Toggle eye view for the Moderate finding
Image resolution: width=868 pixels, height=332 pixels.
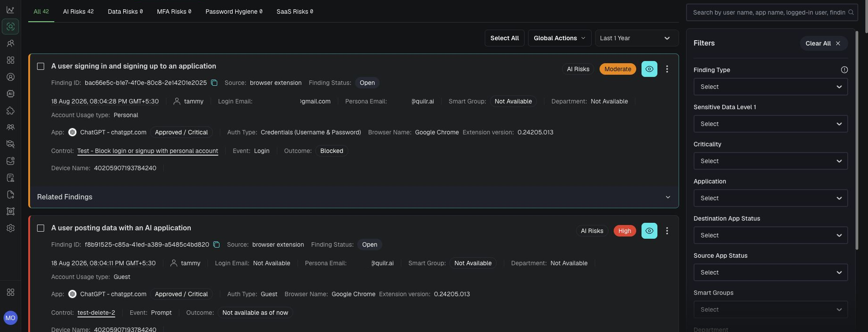(x=649, y=69)
